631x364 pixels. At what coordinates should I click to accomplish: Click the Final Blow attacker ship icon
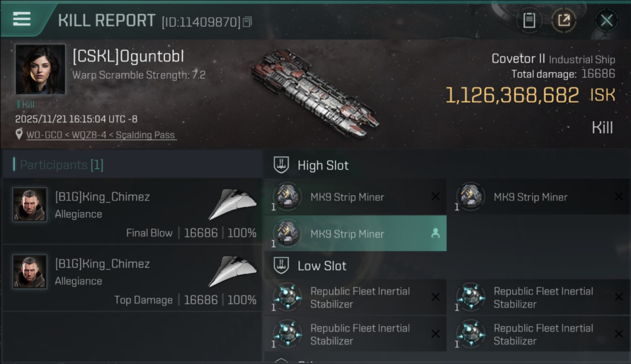click(x=232, y=204)
